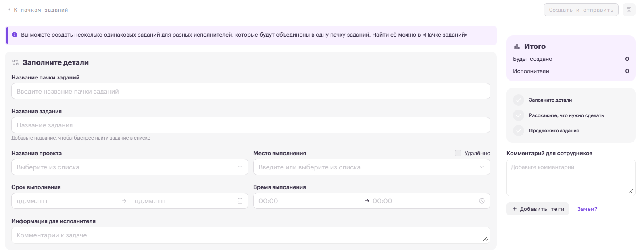Click the checkmark icon for Расскажите, что нужно сделать
644x252 pixels.
tap(519, 115)
